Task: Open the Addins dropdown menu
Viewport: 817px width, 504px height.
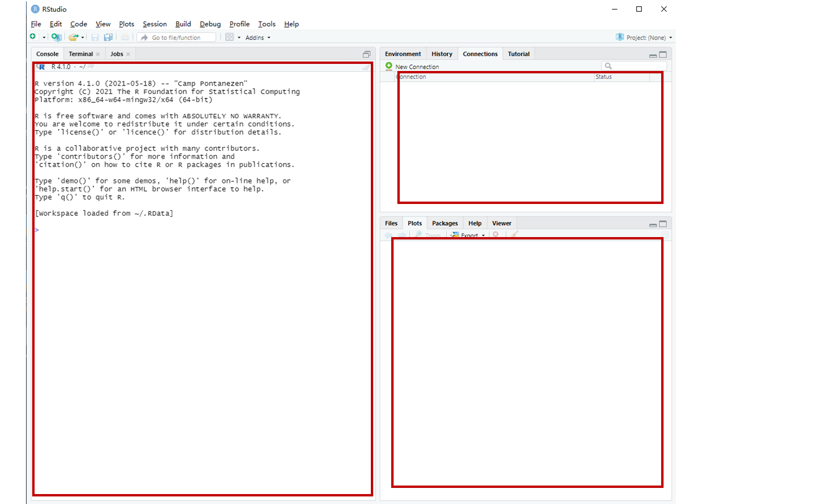Action: coord(258,37)
